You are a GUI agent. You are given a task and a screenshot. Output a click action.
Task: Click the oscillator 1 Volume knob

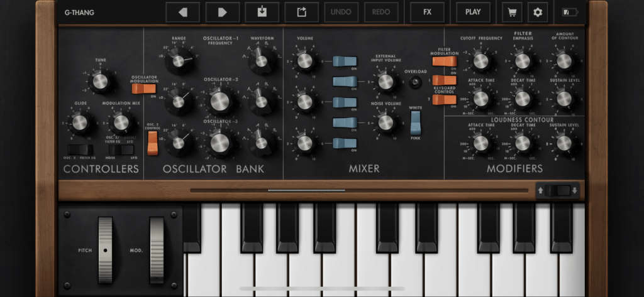305,61
